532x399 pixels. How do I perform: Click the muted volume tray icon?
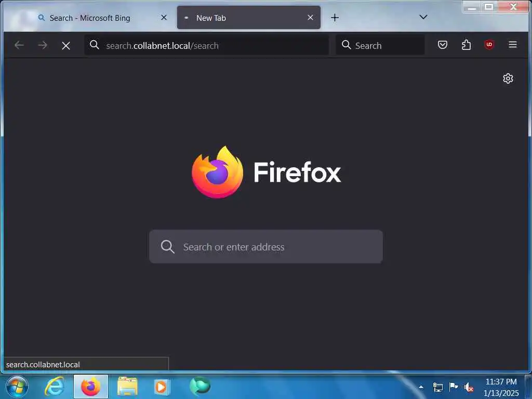pyautogui.click(x=469, y=387)
